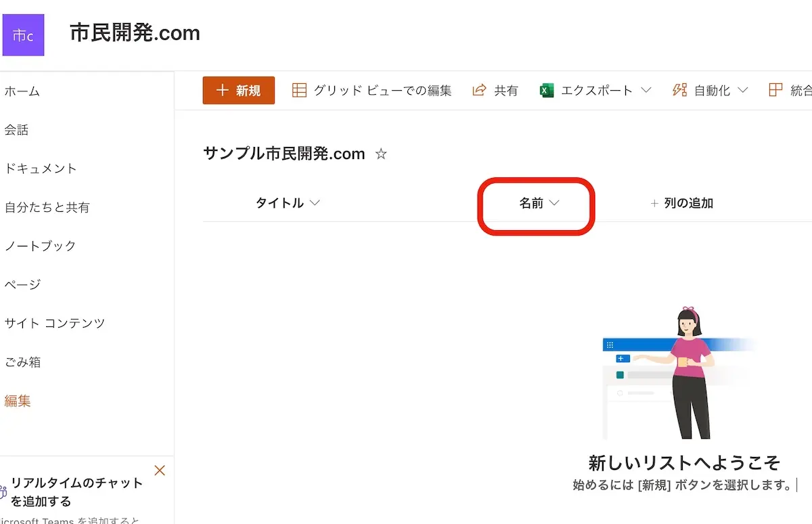This screenshot has height=524, width=812.
Task: Expand the エクスポート dropdown arrow
Action: click(646, 90)
